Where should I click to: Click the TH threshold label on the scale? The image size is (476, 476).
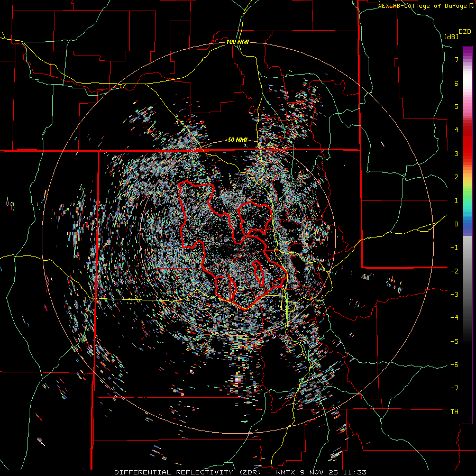(454, 412)
